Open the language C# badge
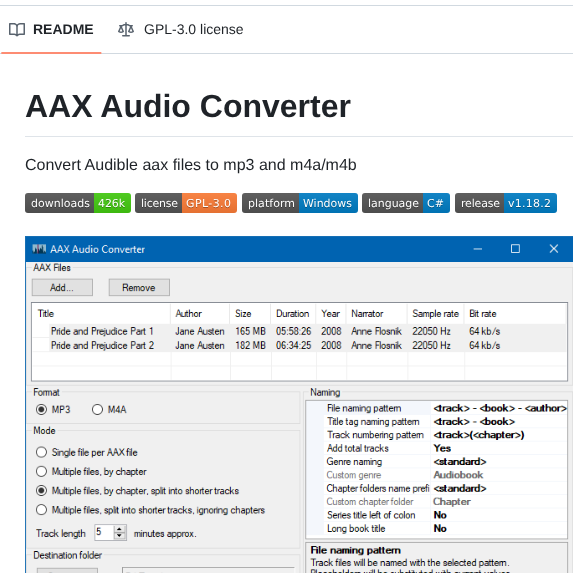The height and width of the screenshot is (573, 573). pos(406,203)
